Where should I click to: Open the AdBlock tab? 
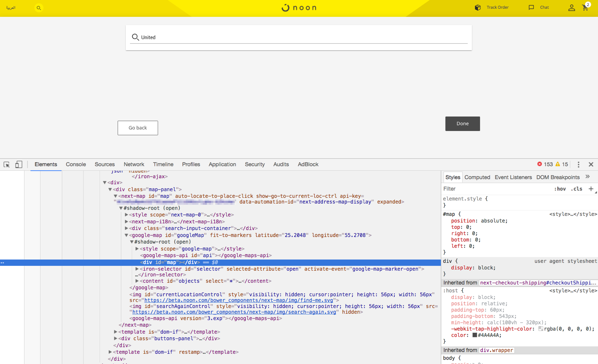click(x=308, y=164)
